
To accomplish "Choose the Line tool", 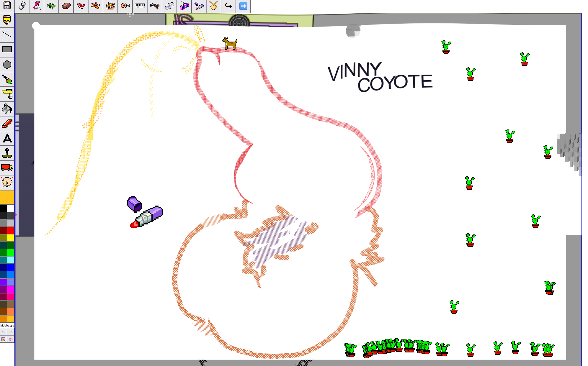I will pyautogui.click(x=7, y=35).
